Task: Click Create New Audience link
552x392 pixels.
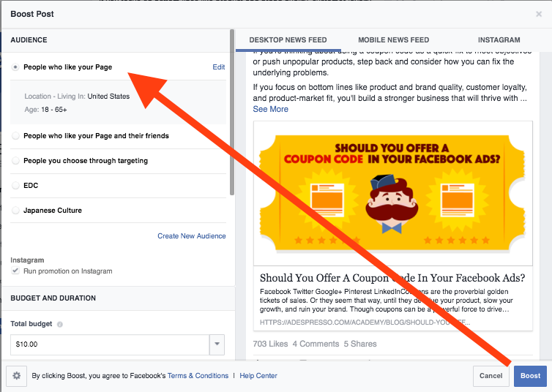Action: tap(192, 236)
